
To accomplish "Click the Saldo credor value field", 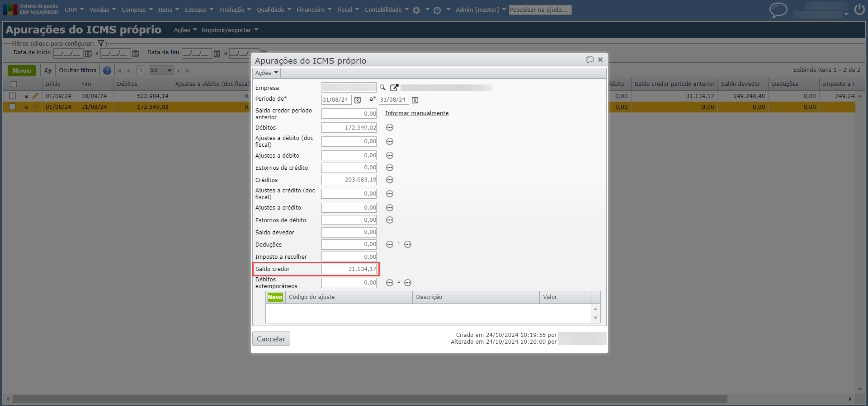I will click(349, 269).
